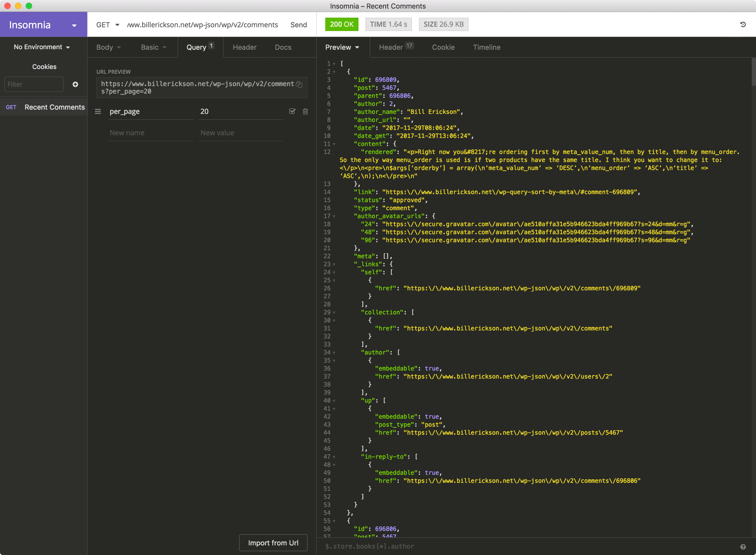Click the Send button
Image resolution: width=756 pixels, height=555 pixels.
299,25
